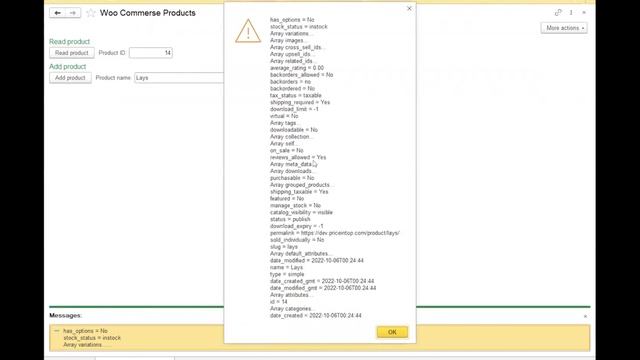Screen dimensions: 640x360
Task: Click the permalink line in the dialog
Action: [x=335, y=233]
